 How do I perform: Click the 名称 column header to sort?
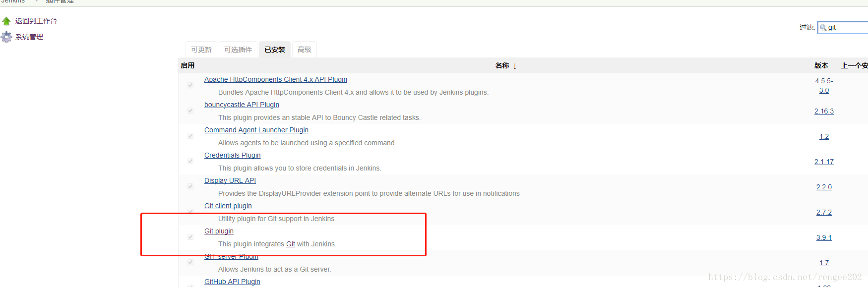502,65
